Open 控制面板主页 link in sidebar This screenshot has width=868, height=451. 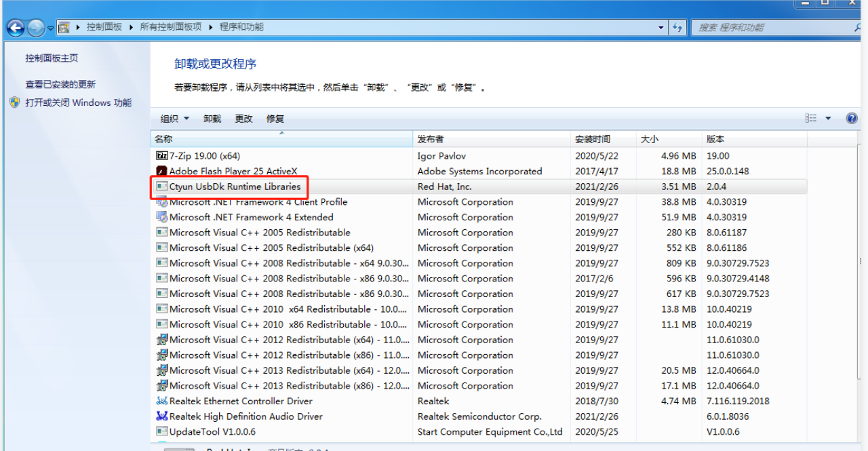[x=52, y=58]
